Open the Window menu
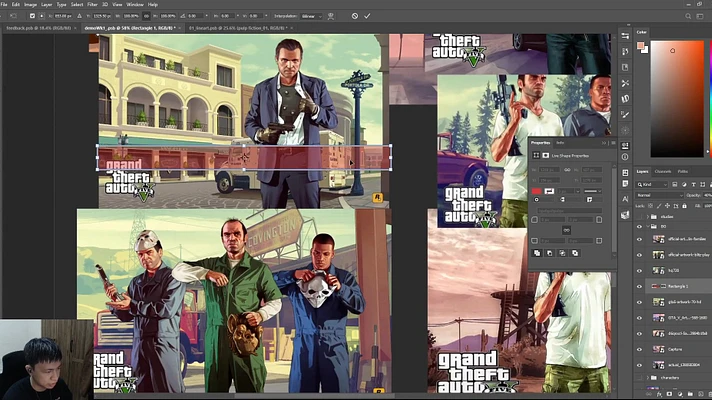The height and width of the screenshot is (400, 712). [135, 5]
